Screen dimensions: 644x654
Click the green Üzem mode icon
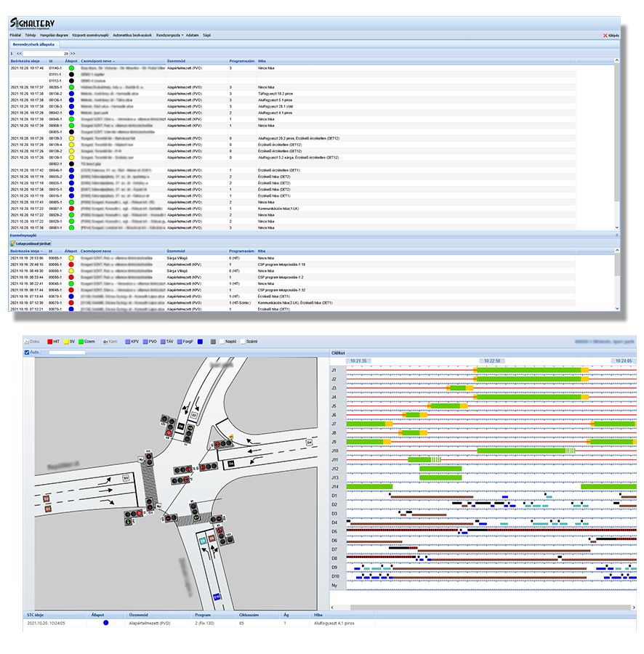pyautogui.click(x=81, y=341)
